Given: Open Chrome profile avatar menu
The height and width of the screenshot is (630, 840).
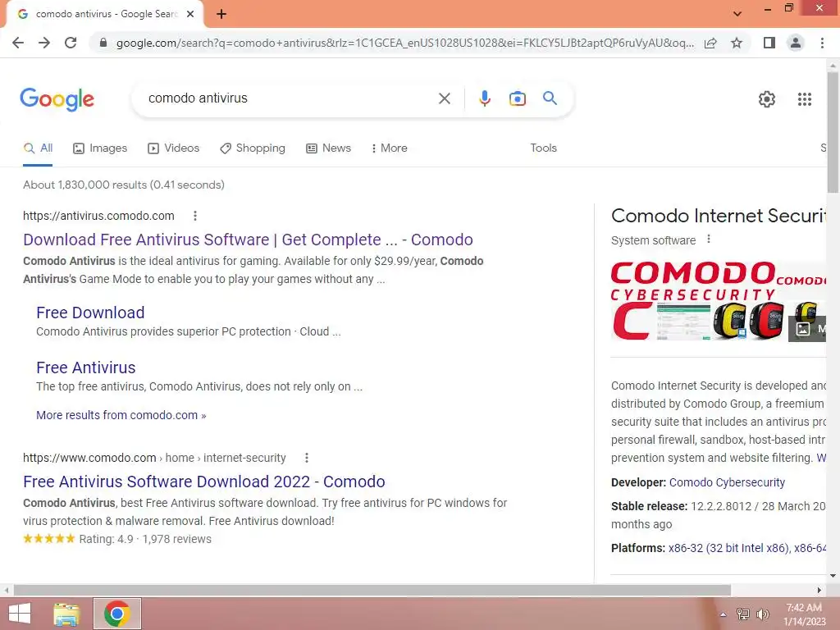Looking at the screenshot, I should 796,43.
